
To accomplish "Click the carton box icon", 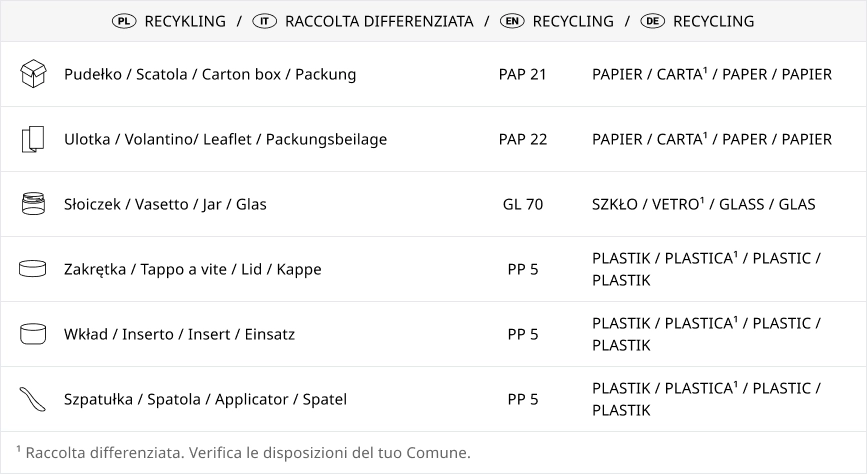I will [x=33, y=74].
